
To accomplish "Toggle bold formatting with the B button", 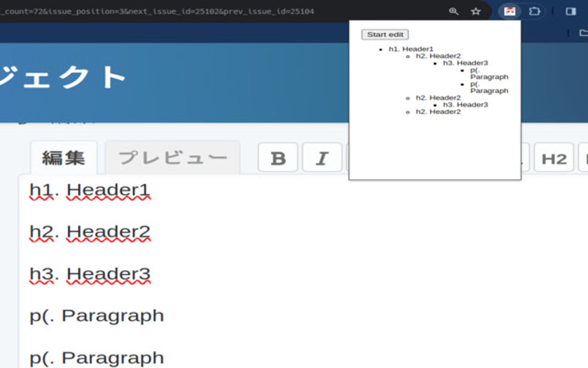I will [x=277, y=157].
